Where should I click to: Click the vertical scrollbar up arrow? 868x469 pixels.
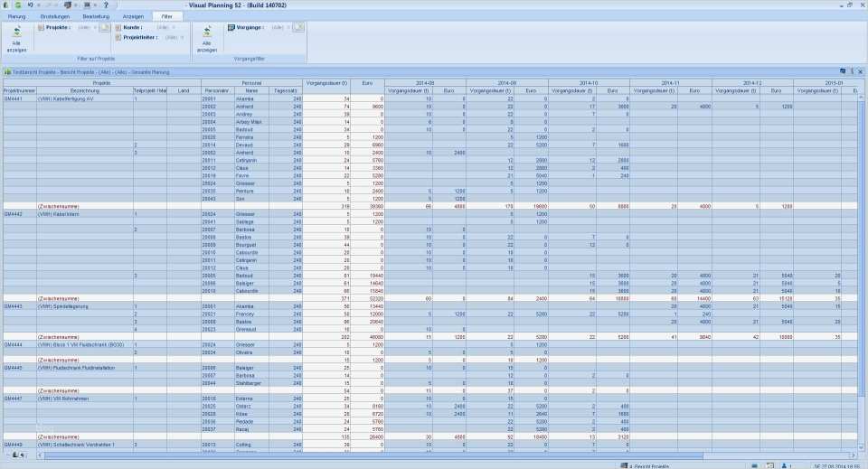pyautogui.click(x=861, y=98)
